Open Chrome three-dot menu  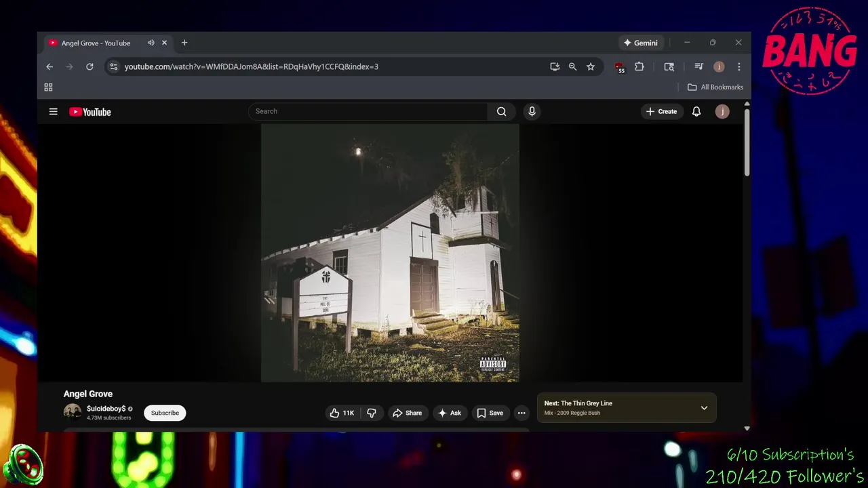tap(738, 66)
